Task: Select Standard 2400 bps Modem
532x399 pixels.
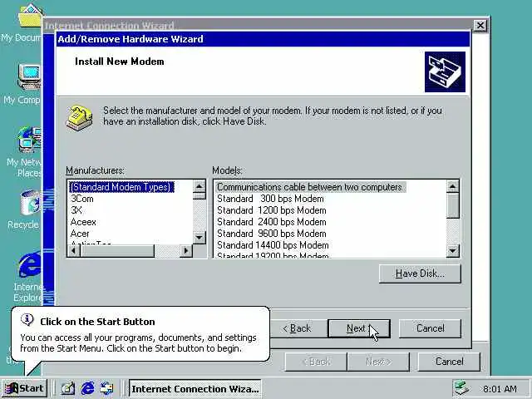Action: tap(272, 222)
